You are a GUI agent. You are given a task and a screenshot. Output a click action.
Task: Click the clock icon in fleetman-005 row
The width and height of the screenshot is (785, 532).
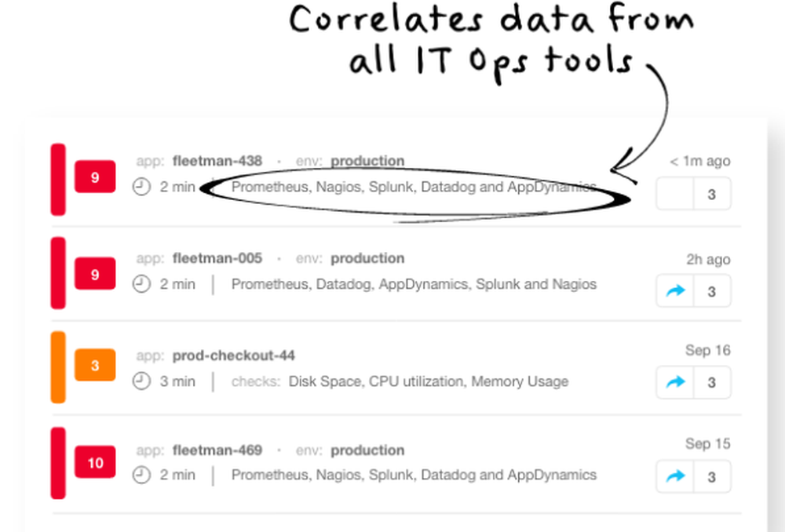pyautogui.click(x=141, y=284)
